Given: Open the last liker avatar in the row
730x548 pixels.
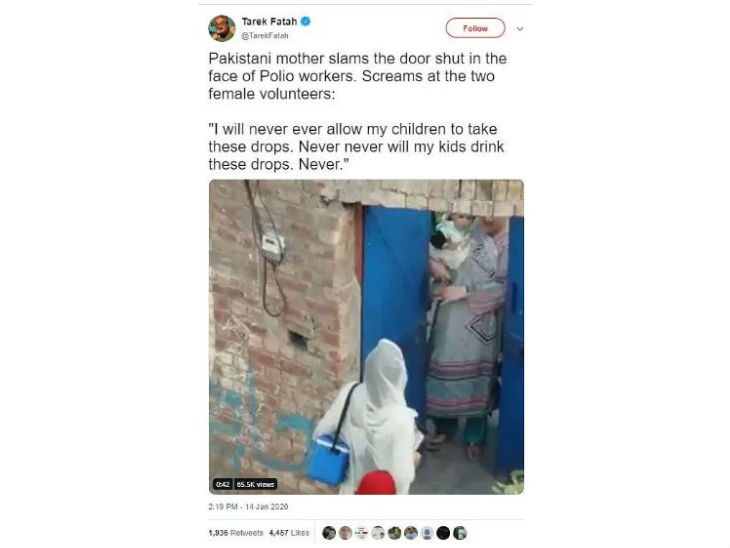Looking at the screenshot, I should pos(460,533).
